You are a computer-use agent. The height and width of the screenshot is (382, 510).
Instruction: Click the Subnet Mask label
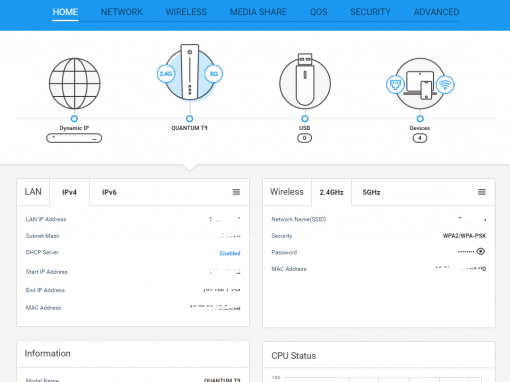[43, 236]
